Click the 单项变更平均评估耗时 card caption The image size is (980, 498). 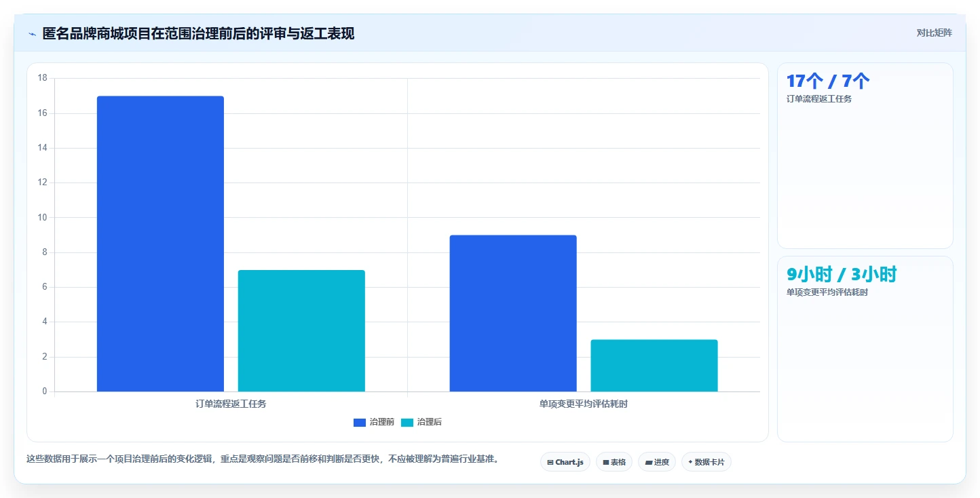click(827, 292)
